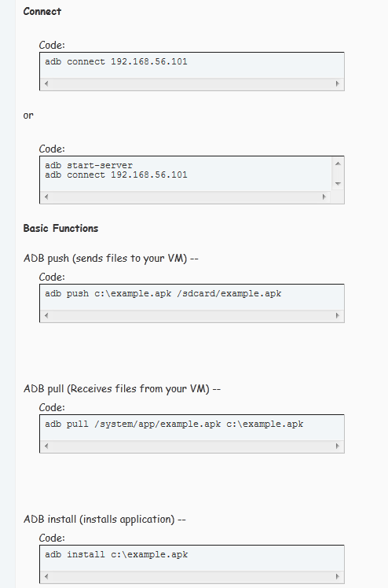Click inside the adb push code text
Screen dimensions: 388x588
pos(163,294)
